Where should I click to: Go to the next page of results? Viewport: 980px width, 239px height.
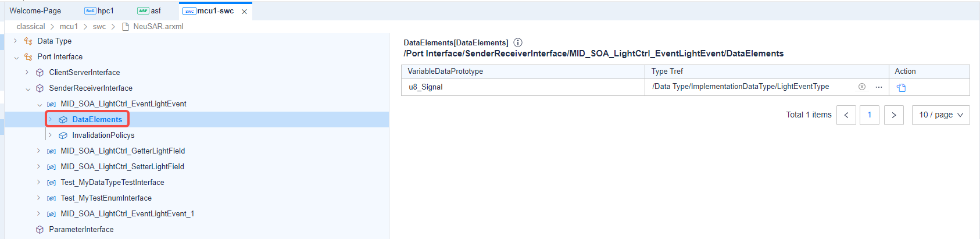click(893, 115)
